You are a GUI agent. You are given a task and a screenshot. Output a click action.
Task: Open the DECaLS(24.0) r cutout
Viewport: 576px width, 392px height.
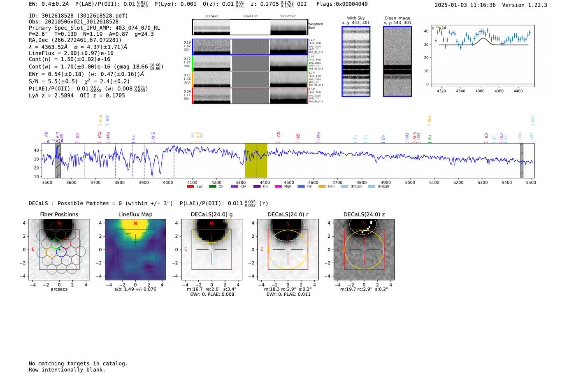[x=288, y=250]
